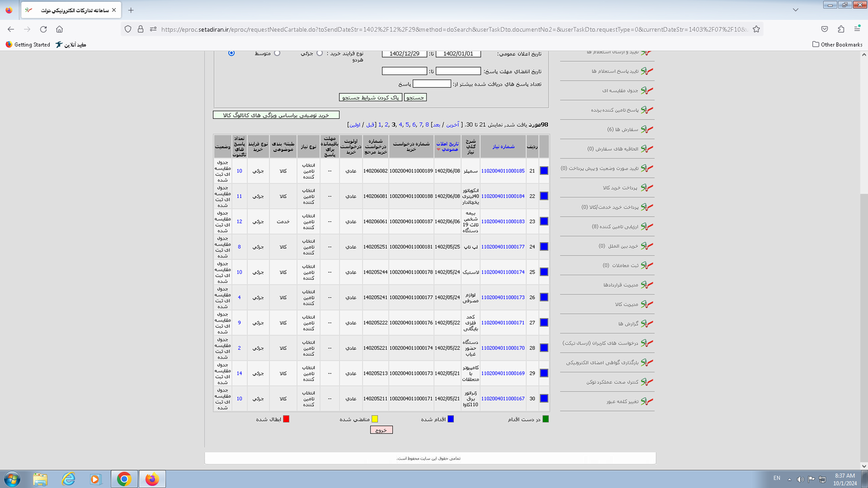The image size is (868, 488).
Task: Click پاک کردن شرایط جستجو button
Action: [370, 98]
